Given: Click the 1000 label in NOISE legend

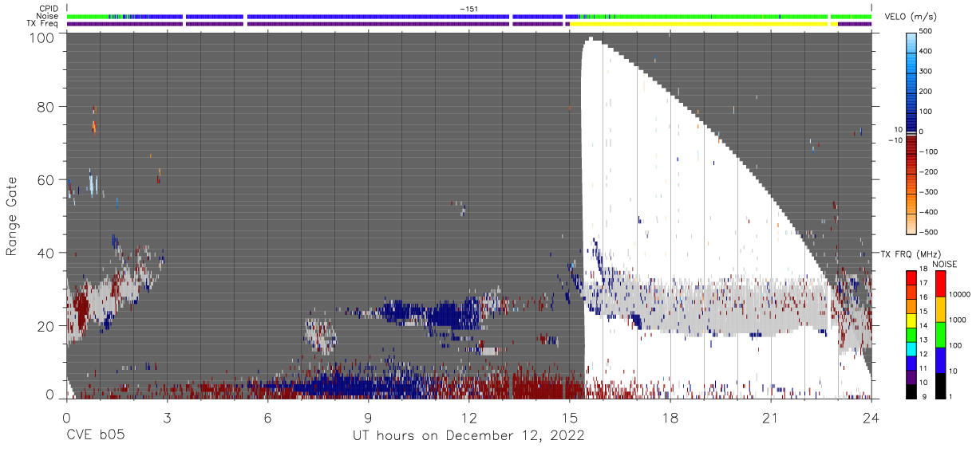Looking at the screenshot, I should coord(958,320).
